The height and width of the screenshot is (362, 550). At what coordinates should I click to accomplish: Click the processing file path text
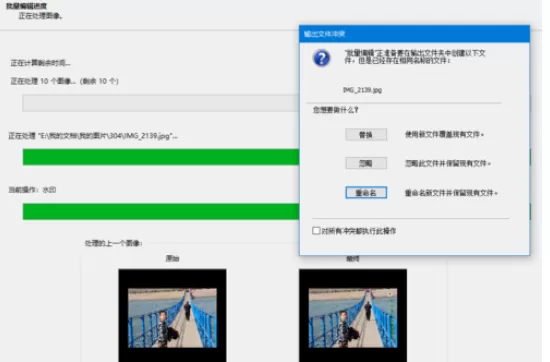93,136
